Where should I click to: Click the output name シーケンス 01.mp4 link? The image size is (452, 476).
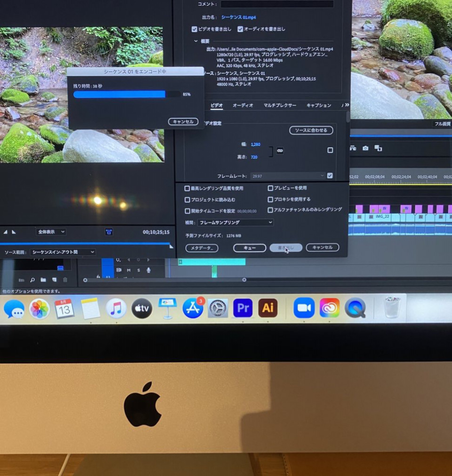click(x=238, y=17)
